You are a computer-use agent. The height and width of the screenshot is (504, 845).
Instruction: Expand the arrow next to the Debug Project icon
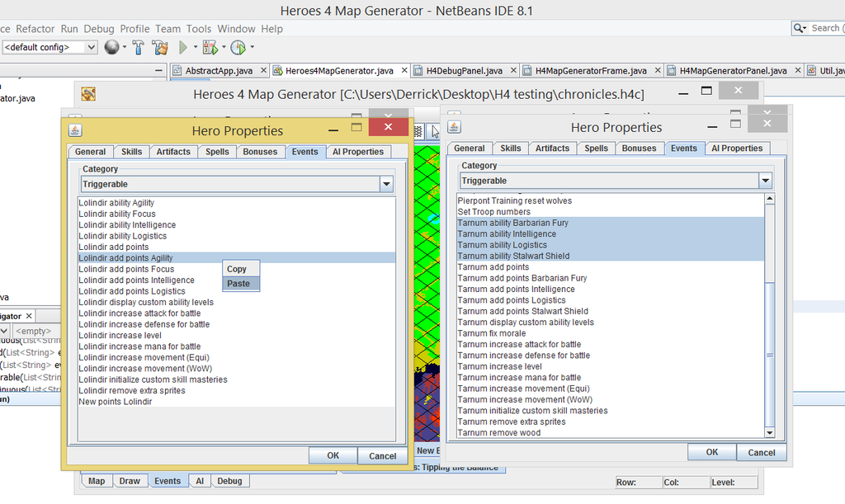point(224,47)
